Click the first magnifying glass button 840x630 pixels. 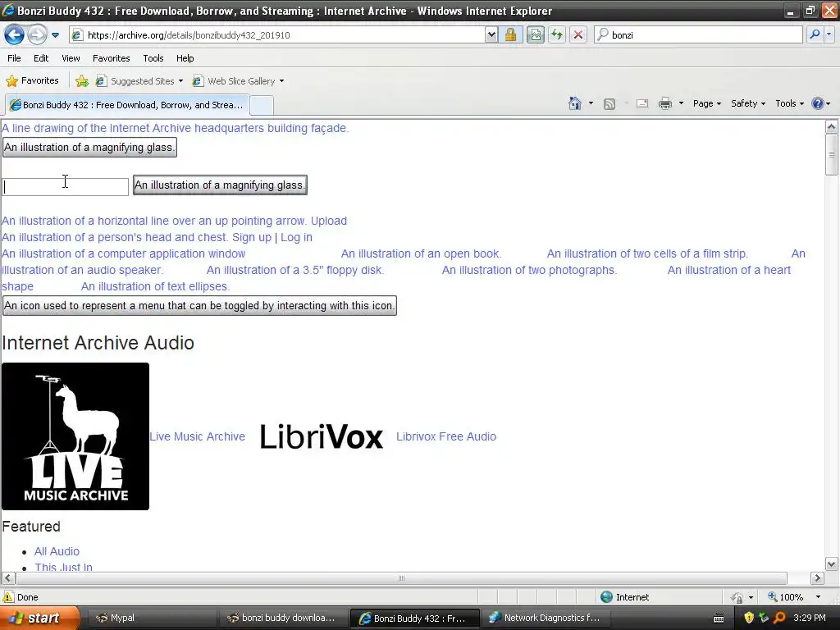(89, 148)
